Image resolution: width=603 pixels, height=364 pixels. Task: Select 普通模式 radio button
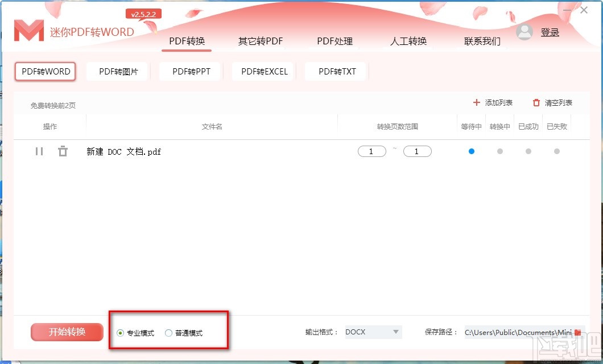pos(168,333)
